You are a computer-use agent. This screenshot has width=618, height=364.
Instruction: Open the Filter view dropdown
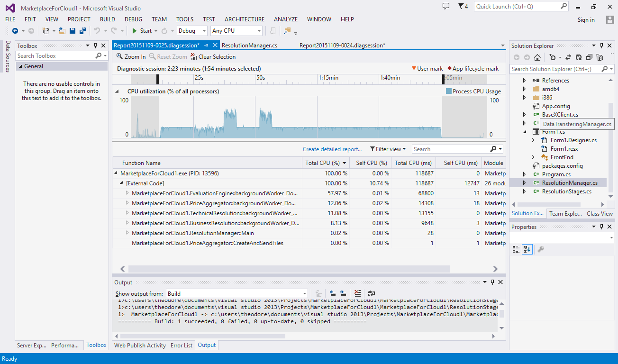pyautogui.click(x=388, y=149)
